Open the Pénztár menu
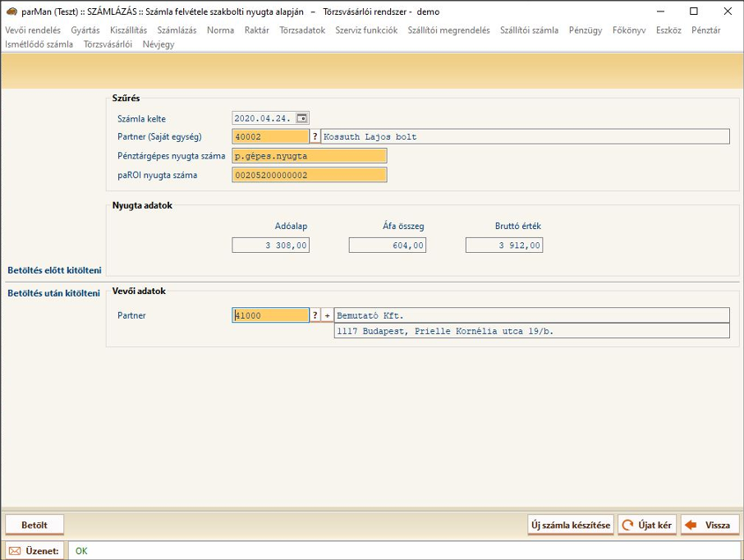This screenshot has height=560, width=744. click(706, 30)
